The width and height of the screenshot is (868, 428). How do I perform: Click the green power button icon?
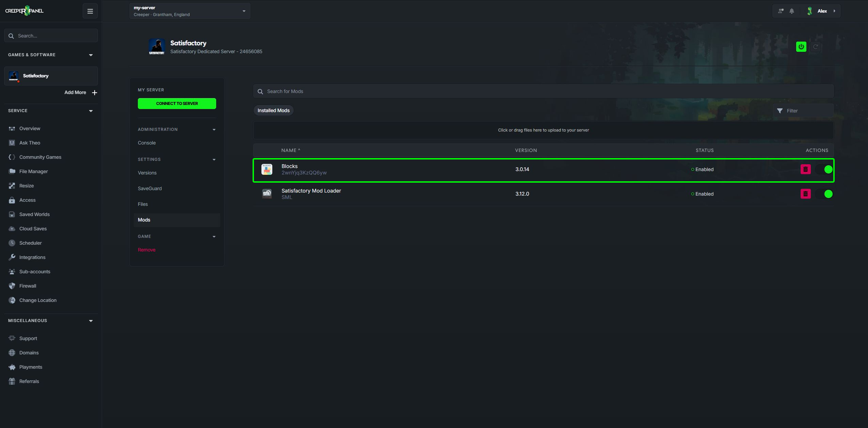(801, 47)
